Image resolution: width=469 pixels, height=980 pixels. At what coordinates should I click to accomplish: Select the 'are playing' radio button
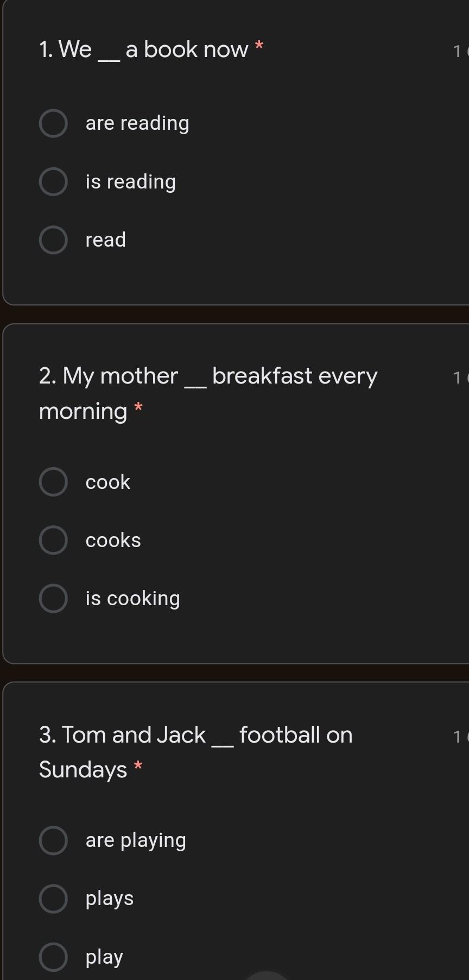53,840
